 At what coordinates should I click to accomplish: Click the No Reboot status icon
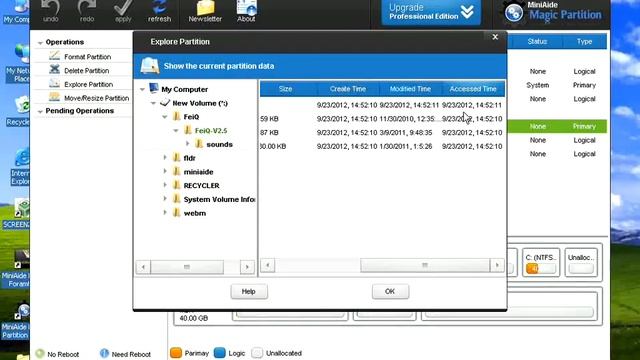(40, 353)
